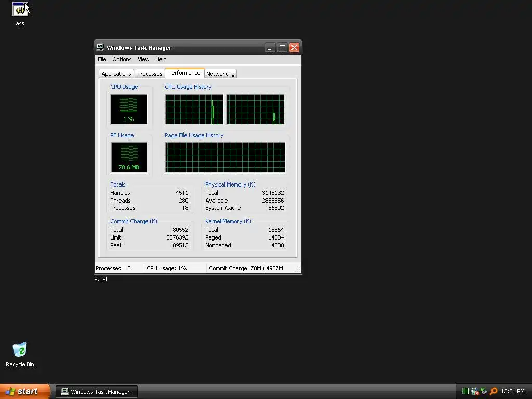Open the File menu
532x399 pixels.
coord(102,59)
